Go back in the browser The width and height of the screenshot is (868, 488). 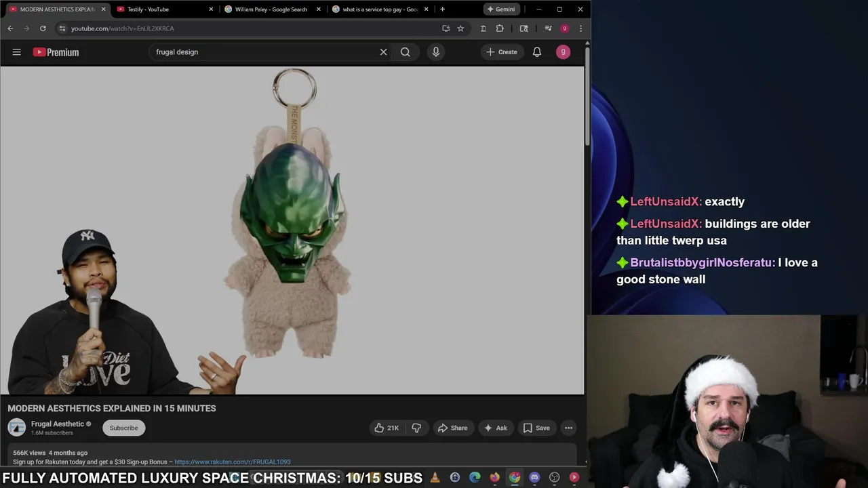click(10, 28)
